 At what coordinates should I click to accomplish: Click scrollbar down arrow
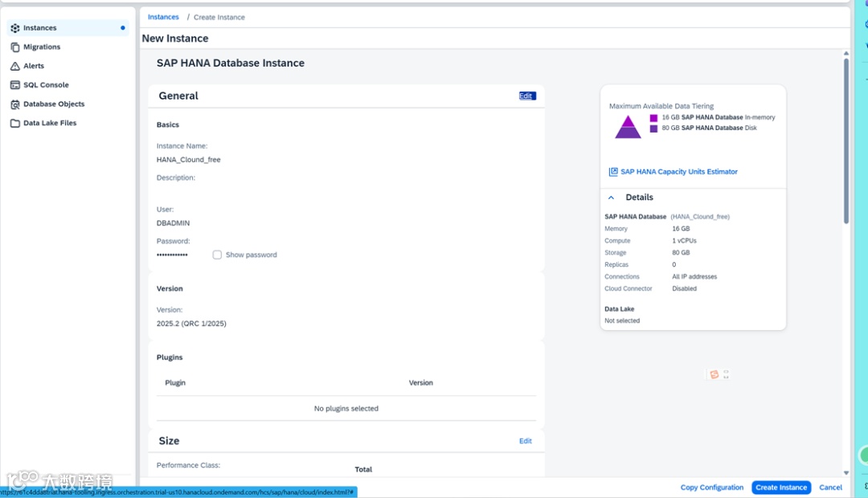click(x=845, y=473)
